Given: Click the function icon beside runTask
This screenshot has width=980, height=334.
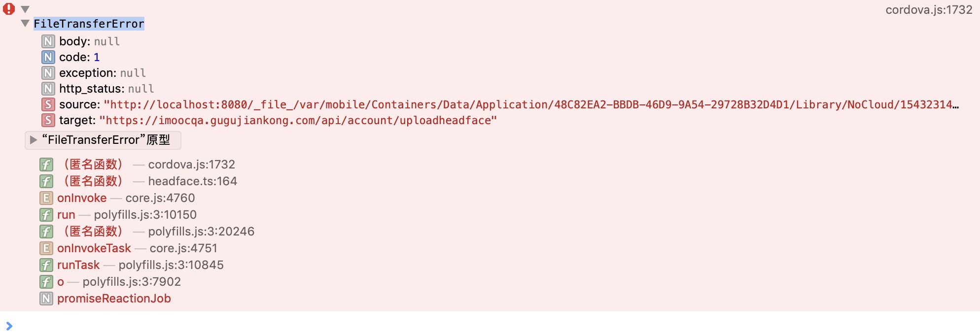Looking at the screenshot, I should [x=46, y=265].
